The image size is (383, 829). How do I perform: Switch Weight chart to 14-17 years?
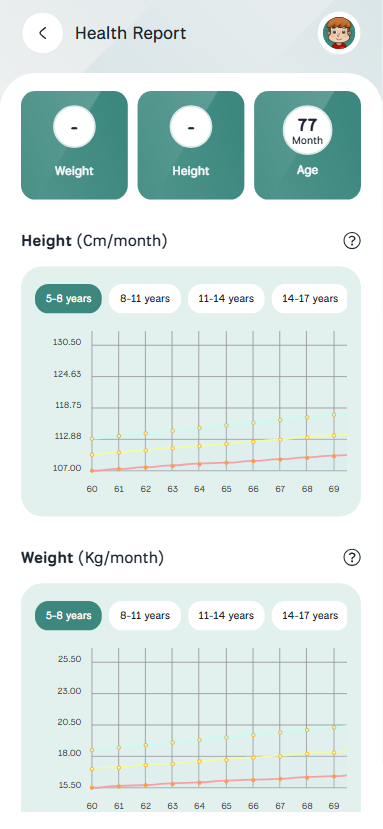tap(309, 615)
